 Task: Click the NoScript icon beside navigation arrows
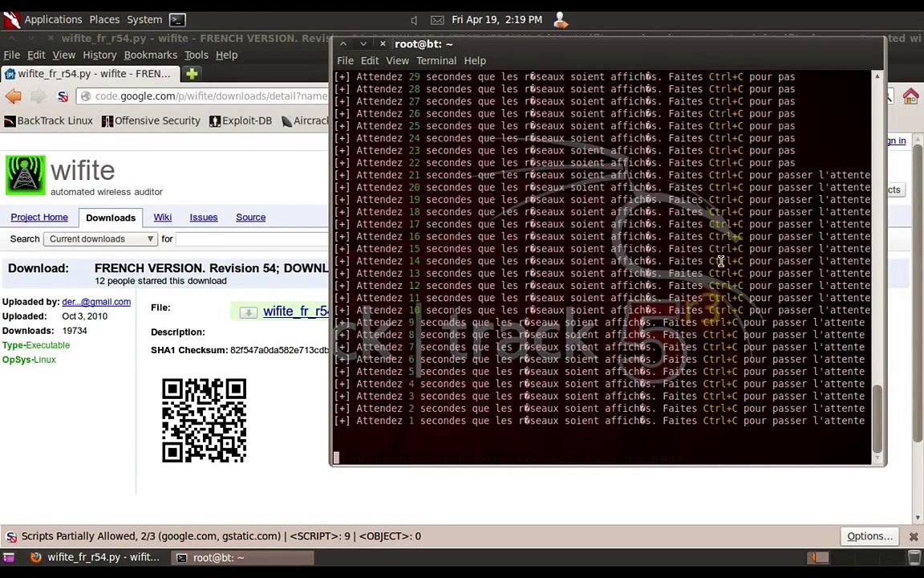pos(63,96)
